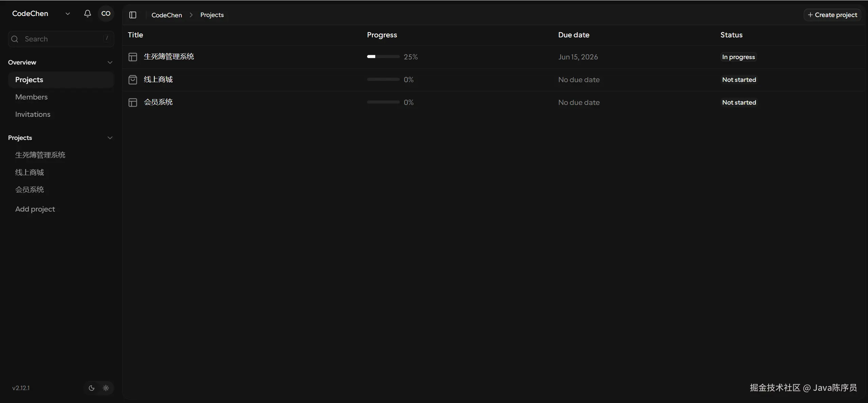The image size is (868, 403).
Task: Click Not started badge for 线上商城
Action: [739, 80]
